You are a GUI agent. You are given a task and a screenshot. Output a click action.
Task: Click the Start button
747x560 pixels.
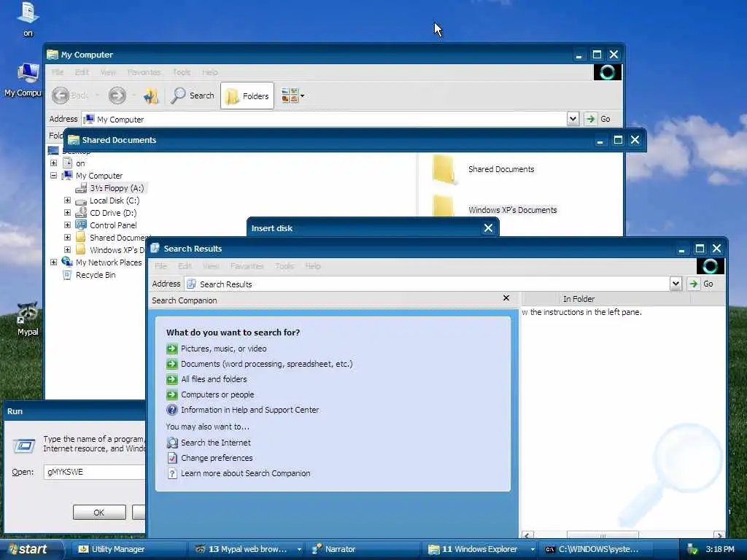[x=31, y=549]
